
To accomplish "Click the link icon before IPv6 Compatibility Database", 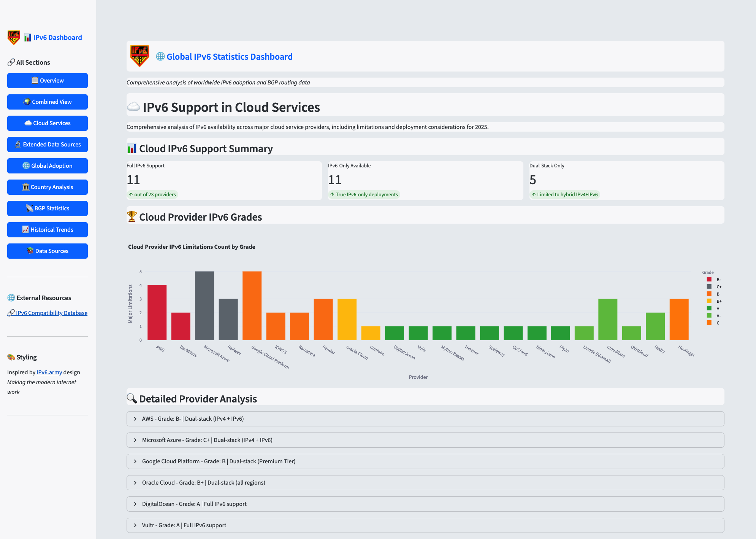I will pyautogui.click(x=11, y=313).
